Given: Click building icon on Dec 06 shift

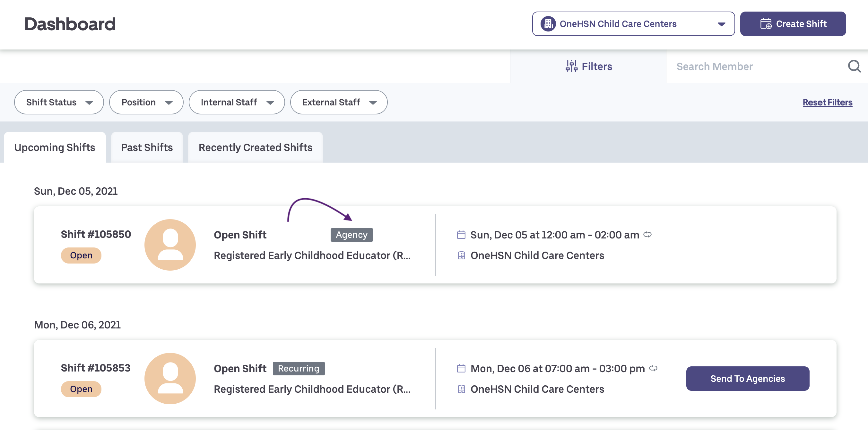Looking at the screenshot, I should tap(461, 389).
